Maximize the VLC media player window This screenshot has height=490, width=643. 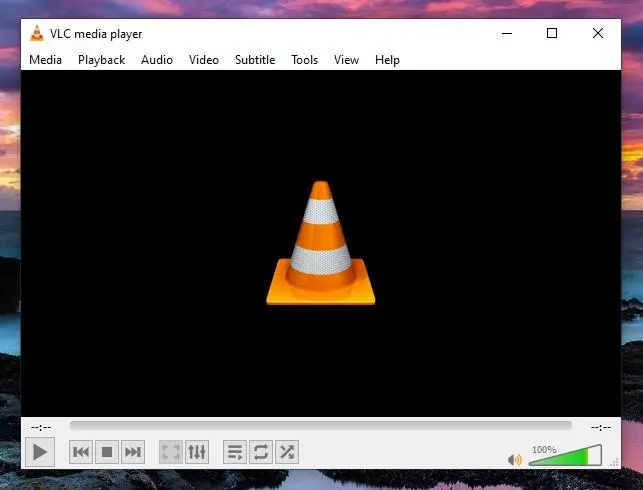tap(552, 33)
